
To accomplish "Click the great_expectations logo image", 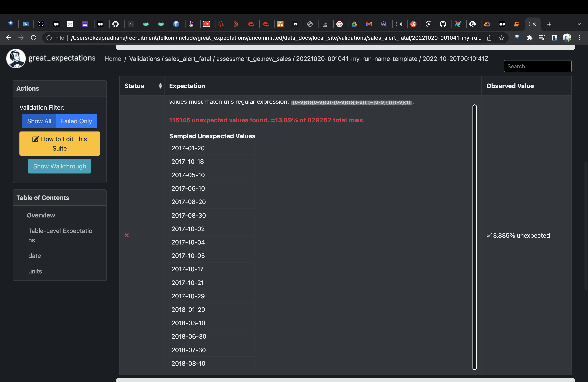I will (16, 58).
